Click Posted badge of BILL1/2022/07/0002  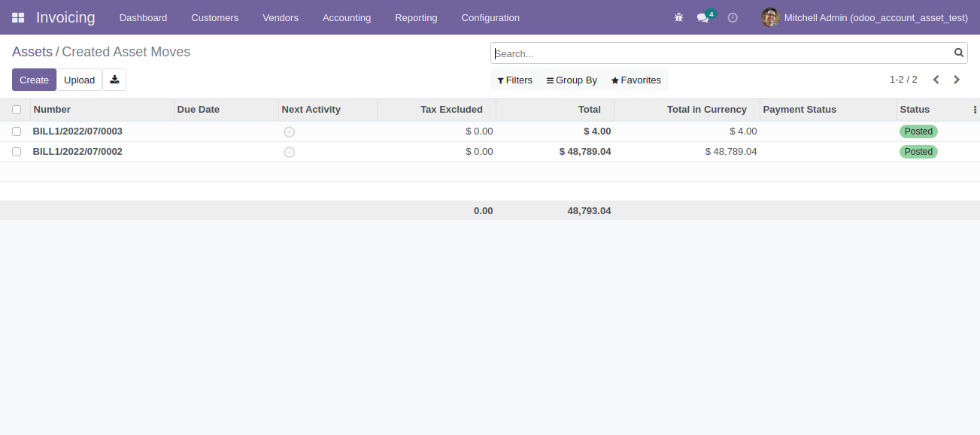918,152
